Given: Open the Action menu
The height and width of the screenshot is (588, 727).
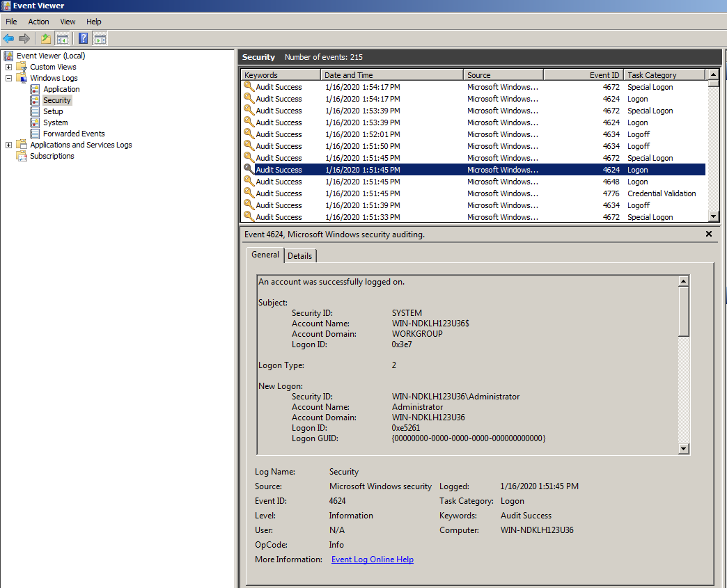Looking at the screenshot, I should 38,22.
